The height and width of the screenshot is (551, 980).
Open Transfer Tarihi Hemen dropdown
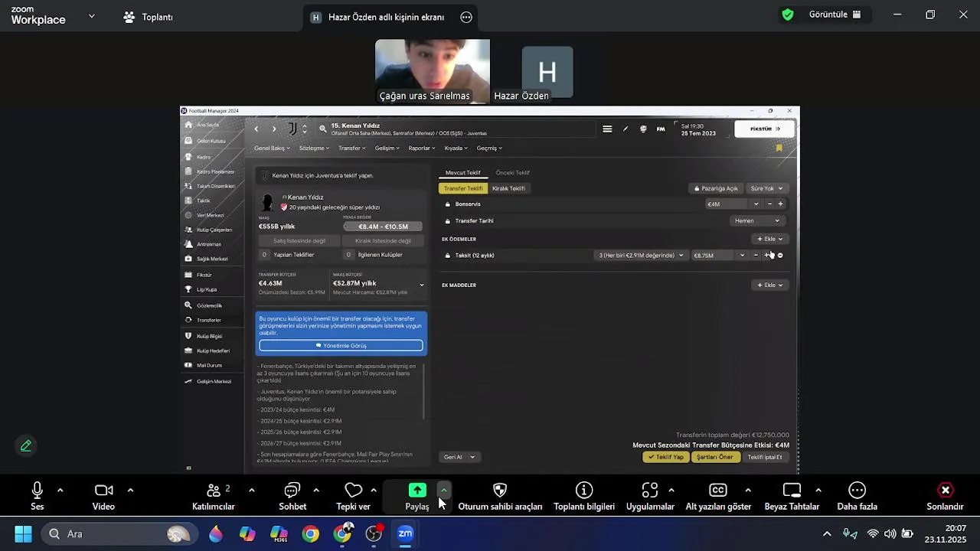(757, 221)
